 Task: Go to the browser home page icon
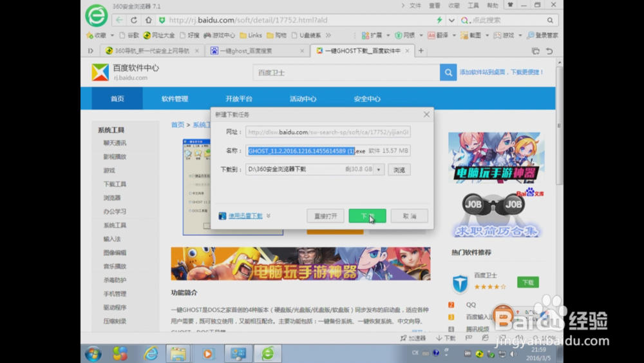click(x=148, y=20)
